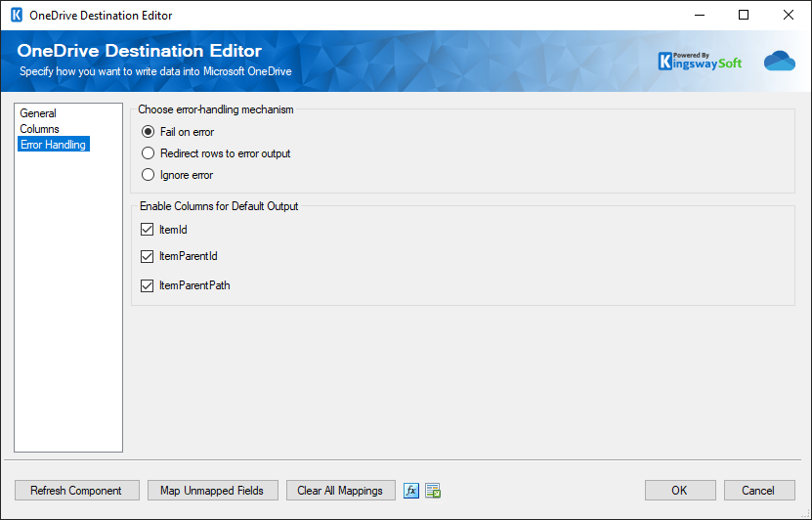Select Ignore error radio option

click(x=149, y=175)
